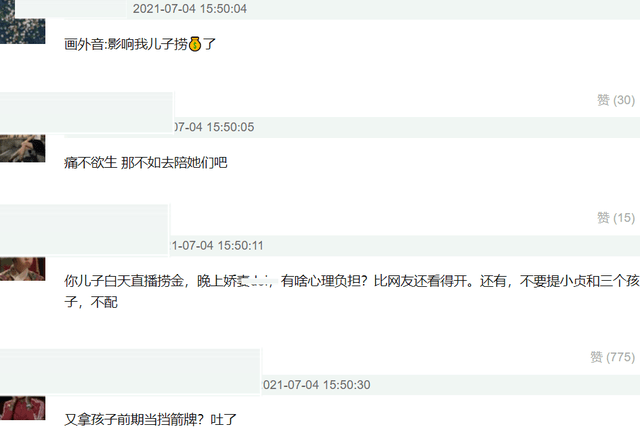Screen dimensions: 640x433
Task: Click comment 又拿孩子前期当挡箭牌？吐了
Action: [151, 419]
